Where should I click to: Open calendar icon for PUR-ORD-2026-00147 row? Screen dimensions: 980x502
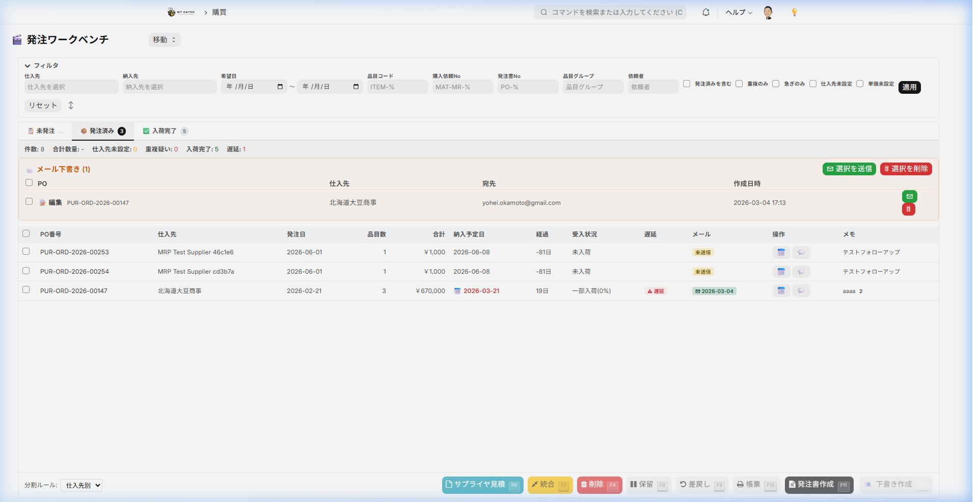point(781,291)
